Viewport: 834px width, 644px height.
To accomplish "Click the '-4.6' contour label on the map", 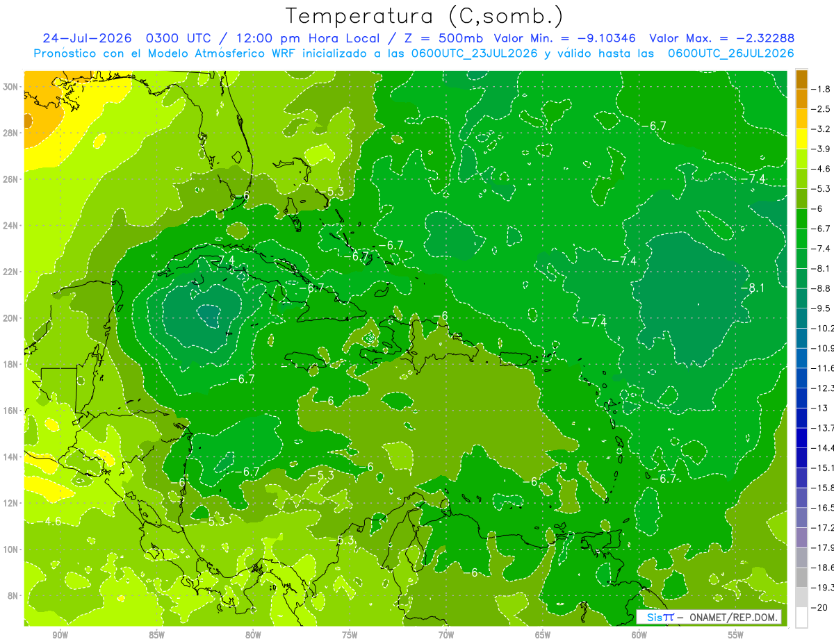I will pos(49,521).
